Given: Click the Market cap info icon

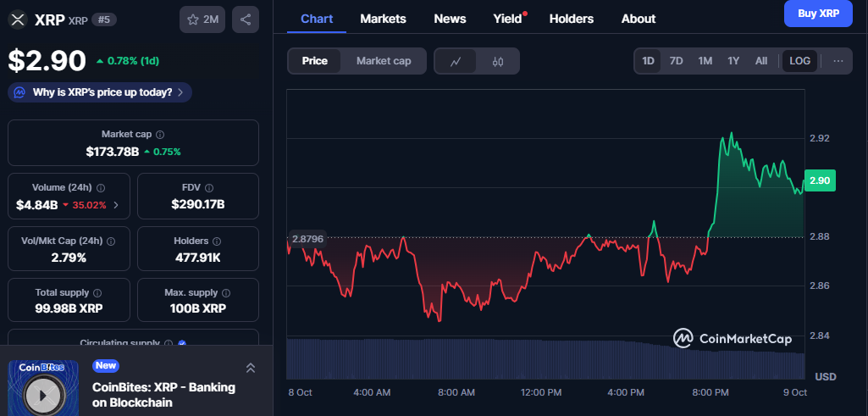Looking at the screenshot, I should (x=160, y=135).
